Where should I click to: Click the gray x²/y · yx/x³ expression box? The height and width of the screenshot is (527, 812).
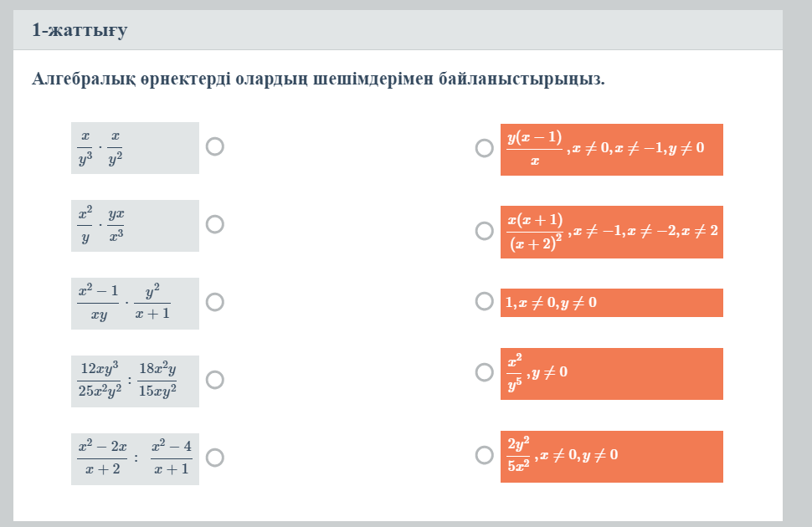point(135,226)
